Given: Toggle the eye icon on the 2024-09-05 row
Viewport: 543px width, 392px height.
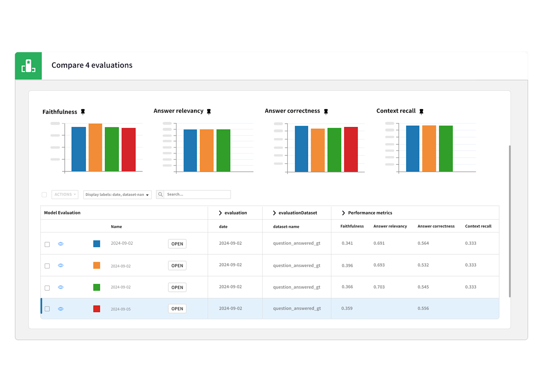Looking at the screenshot, I should [61, 309].
